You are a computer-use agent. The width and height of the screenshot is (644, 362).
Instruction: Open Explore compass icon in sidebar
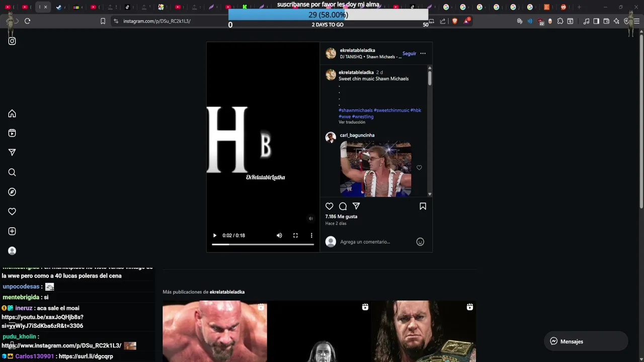(x=12, y=192)
